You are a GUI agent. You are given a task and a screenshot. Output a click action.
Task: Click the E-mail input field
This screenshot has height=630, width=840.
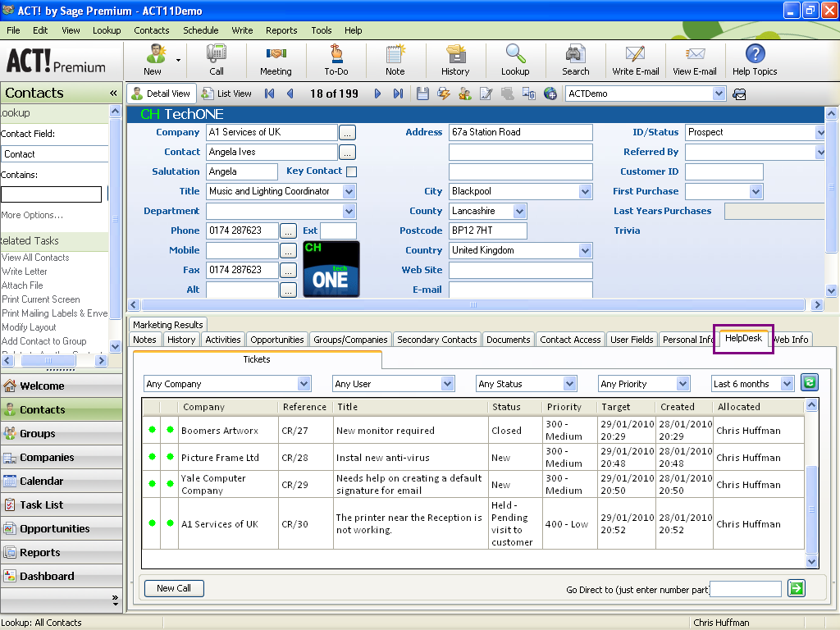coord(521,290)
